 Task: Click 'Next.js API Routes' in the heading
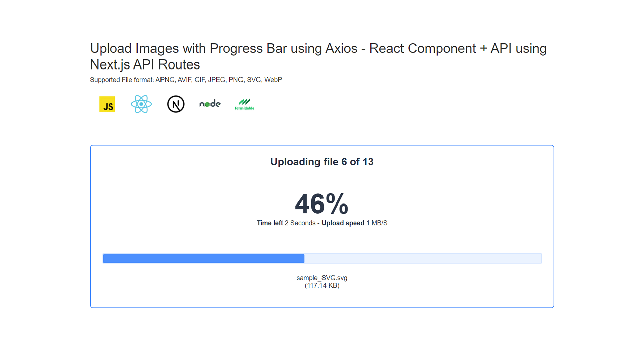145,64
